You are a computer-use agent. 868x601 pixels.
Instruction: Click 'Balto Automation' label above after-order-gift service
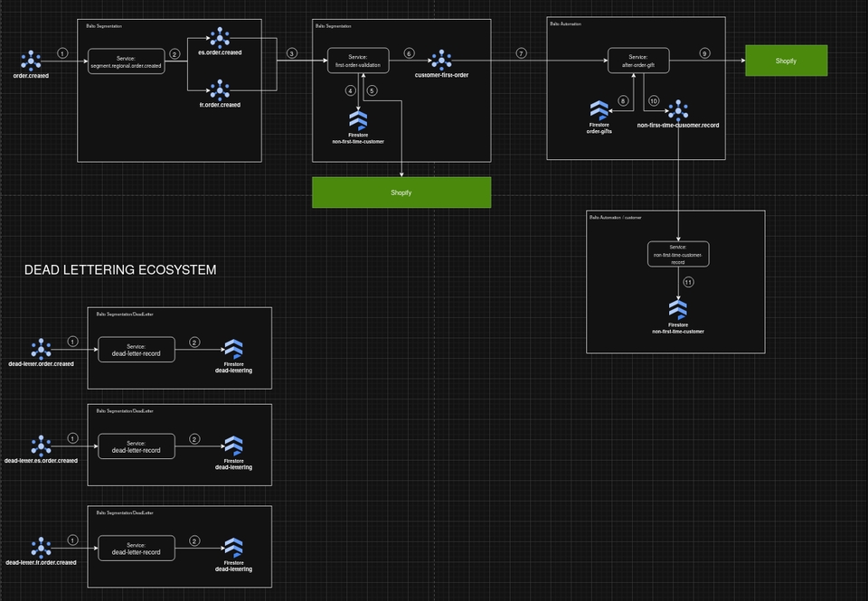[565, 23]
